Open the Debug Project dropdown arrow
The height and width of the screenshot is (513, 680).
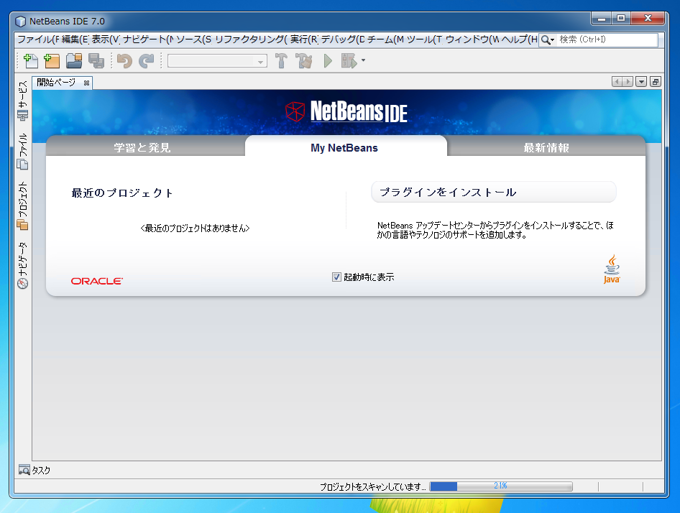tap(363, 60)
